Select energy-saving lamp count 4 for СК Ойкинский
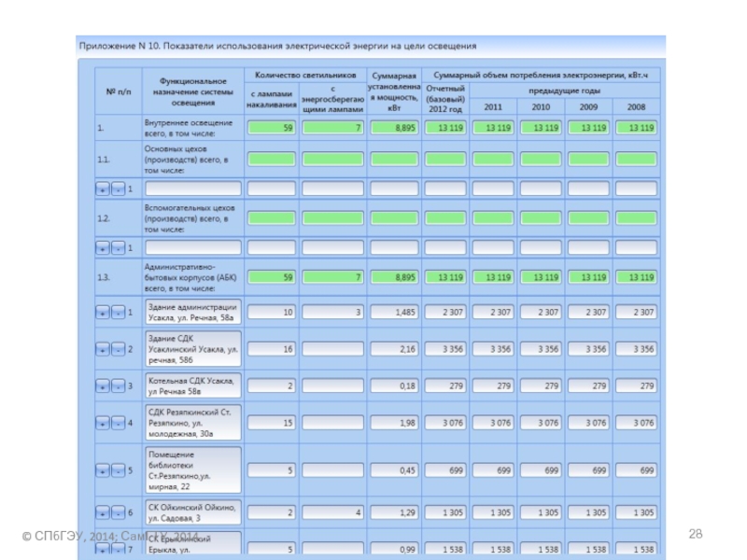This screenshot has height=560, width=747. pyautogui.click(x=331, y=512)
